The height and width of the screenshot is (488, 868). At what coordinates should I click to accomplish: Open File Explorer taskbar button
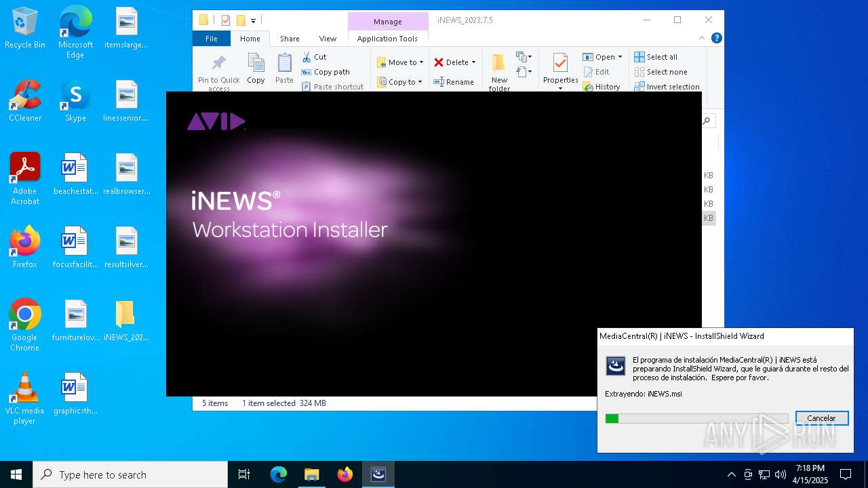[312, 474]
